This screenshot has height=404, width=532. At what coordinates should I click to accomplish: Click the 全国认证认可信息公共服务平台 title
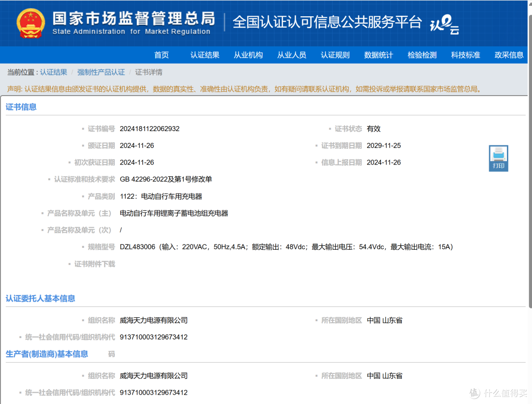327,22
